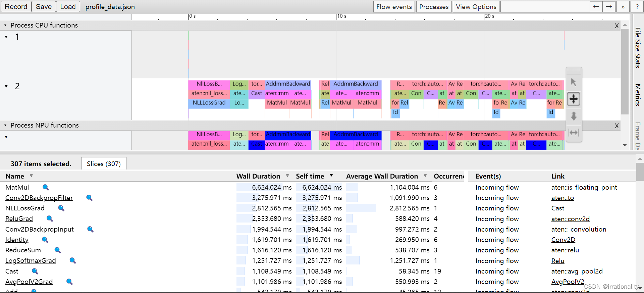Image resolution: width=644 pixels, height=293 pixels.
Task: Select the pointer selection tool
Action: [574, 82]
